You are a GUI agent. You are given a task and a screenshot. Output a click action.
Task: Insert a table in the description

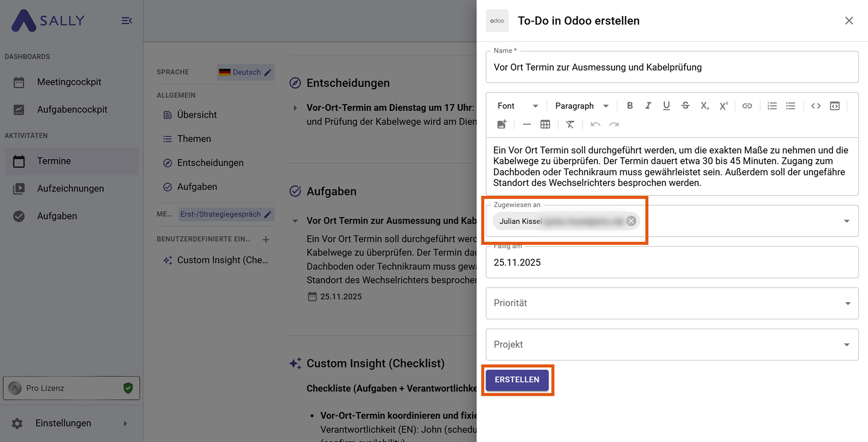[x=545, y=125]
